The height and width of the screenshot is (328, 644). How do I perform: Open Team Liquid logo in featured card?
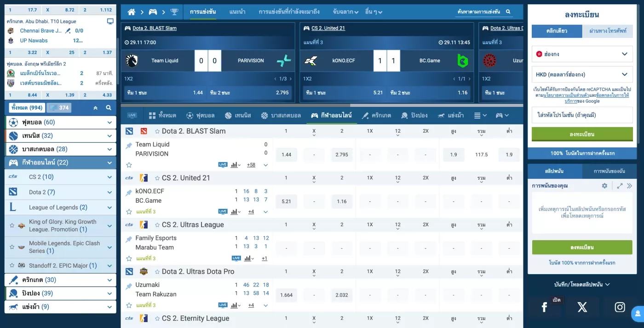pyautogui.click(x=132, y=60)
